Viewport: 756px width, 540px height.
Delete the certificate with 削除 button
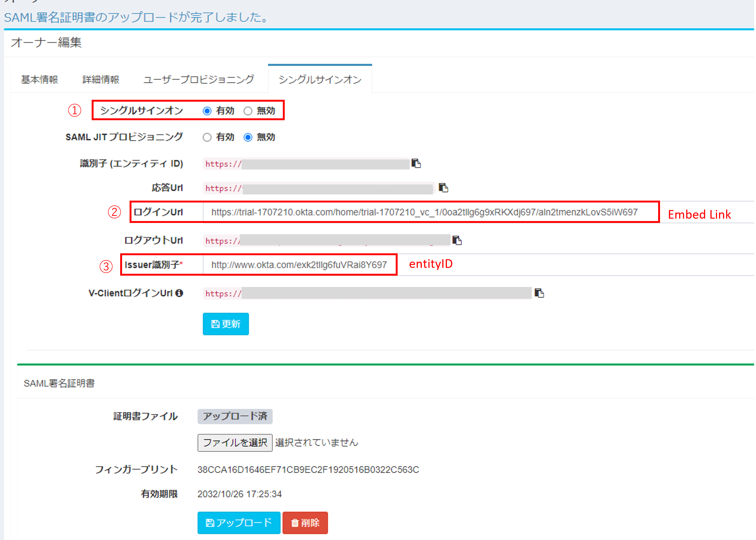305,523
